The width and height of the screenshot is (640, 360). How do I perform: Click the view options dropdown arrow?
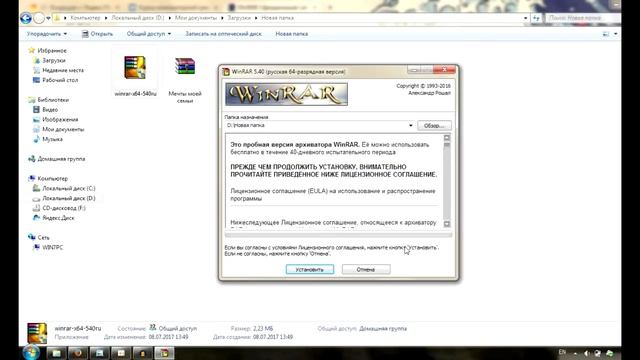point(616,34)
